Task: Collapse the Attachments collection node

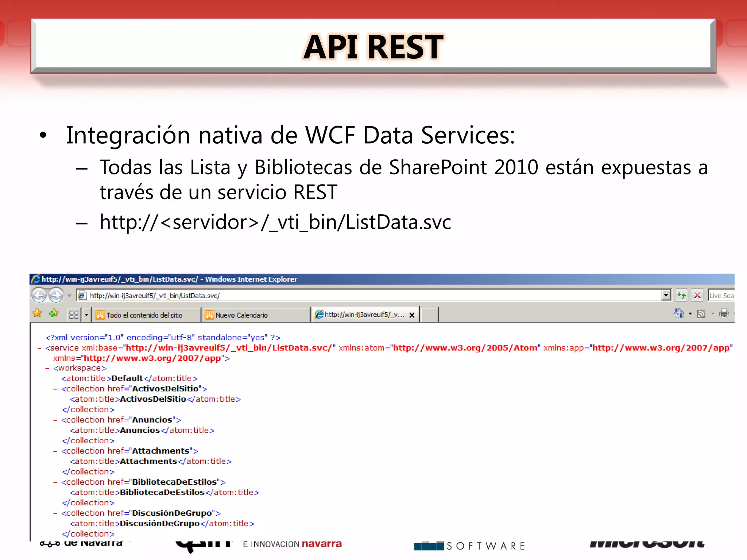Action: [55, 451]
